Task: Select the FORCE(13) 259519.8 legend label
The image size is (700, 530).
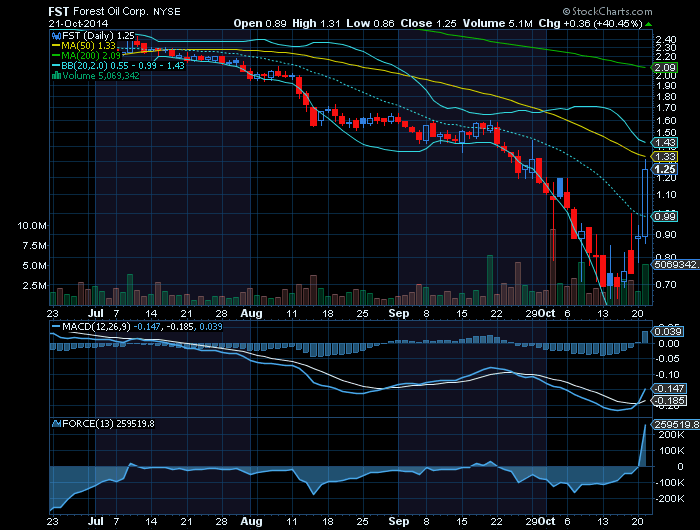Action: pos(108,423)
